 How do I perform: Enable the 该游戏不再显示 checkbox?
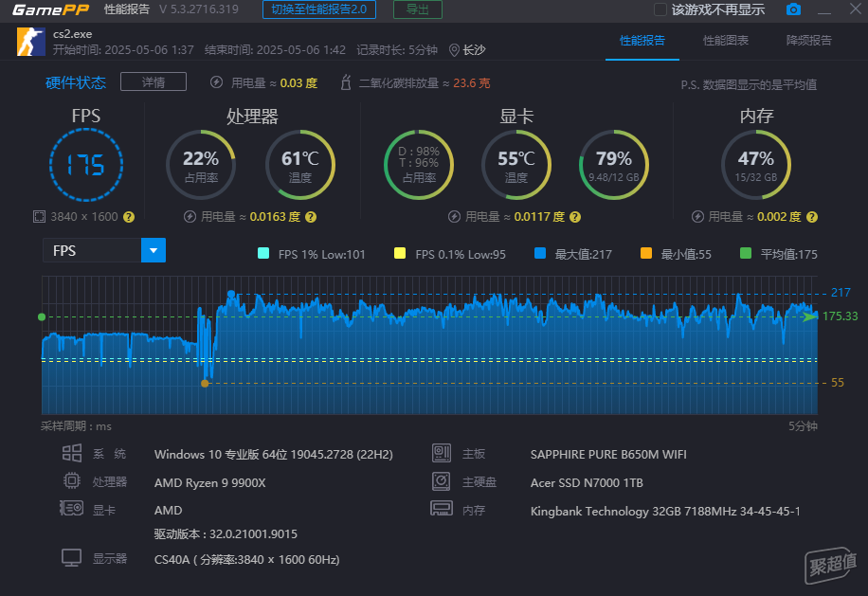click(x=660, y=9)
